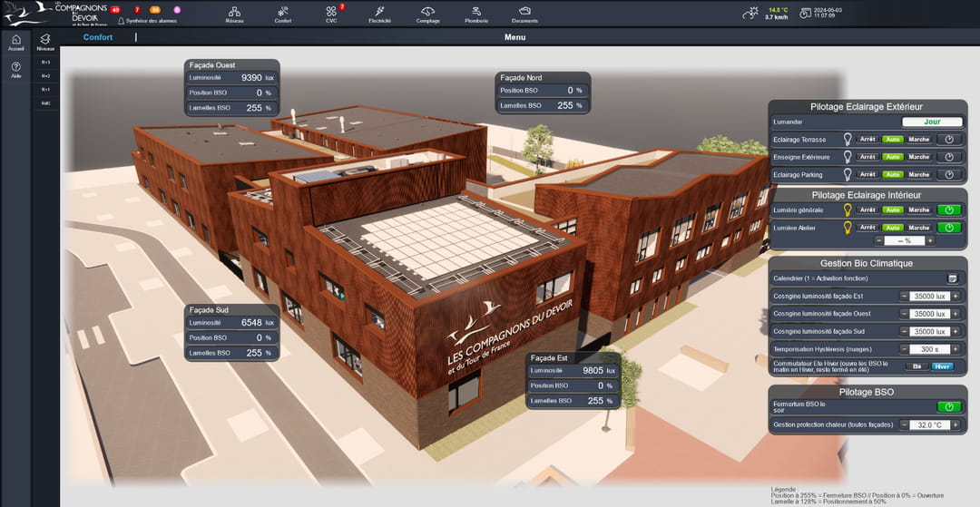The height and width of the screenshot is (507, 980).
Task: Decrease Lumière Atelier dimming percent
Action: 878,240
